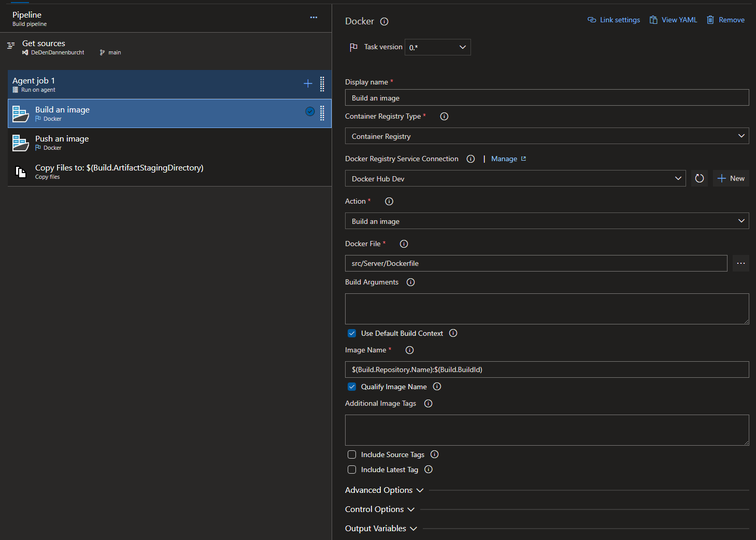Click the Docker task info icon
The height and width of the screenshot is (540, 756).
point(384,22)
